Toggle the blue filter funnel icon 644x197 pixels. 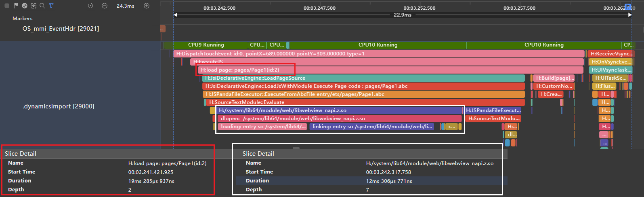coord(51,6)
